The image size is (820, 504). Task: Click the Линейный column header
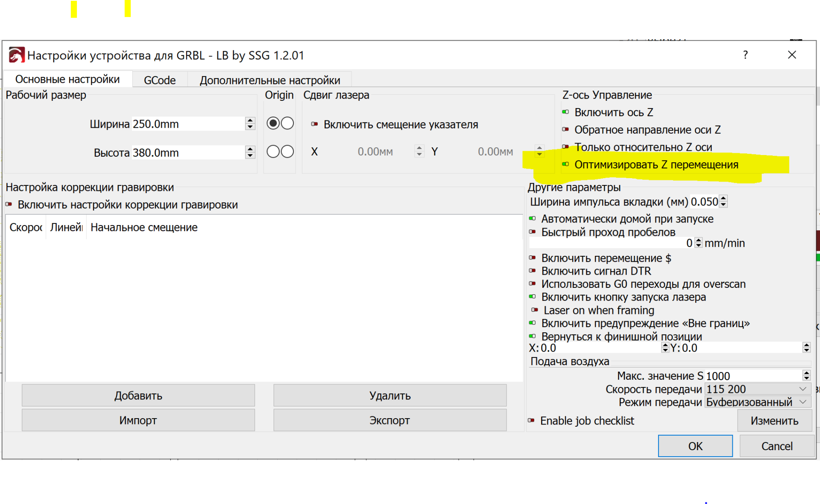point(66,227)
